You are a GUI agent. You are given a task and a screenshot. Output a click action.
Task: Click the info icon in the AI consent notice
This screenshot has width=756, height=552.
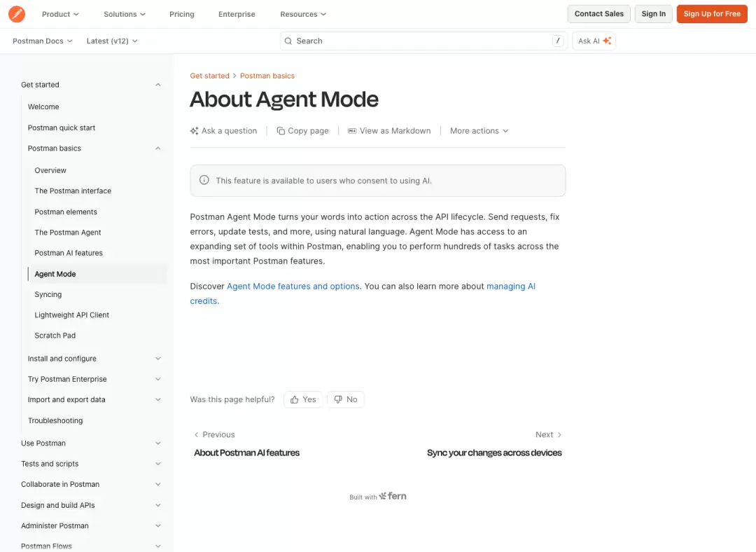pyautogui.click(x=204, y=180)
